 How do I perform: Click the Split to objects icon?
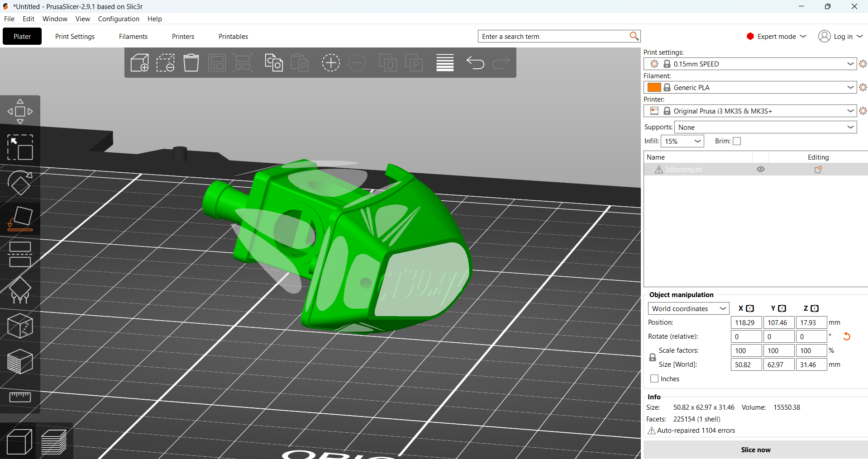point(388,63)
